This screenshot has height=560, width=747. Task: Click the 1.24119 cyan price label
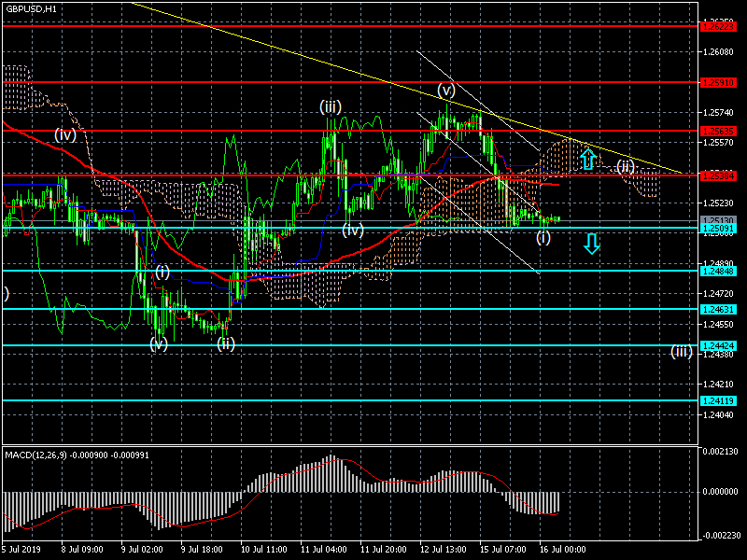coord(718,401)
